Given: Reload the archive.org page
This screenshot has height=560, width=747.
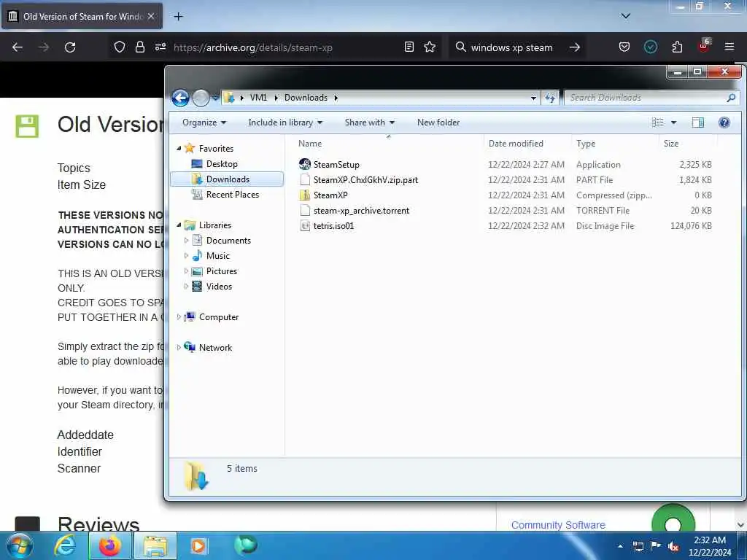Looking at the screenshot, I should click(x=70, y=47).
